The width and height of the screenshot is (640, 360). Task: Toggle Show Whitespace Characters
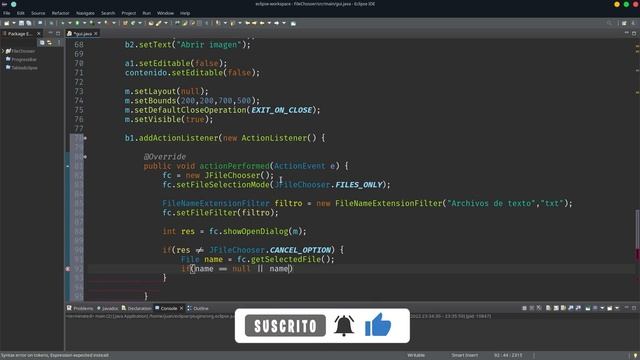(207, 23)
